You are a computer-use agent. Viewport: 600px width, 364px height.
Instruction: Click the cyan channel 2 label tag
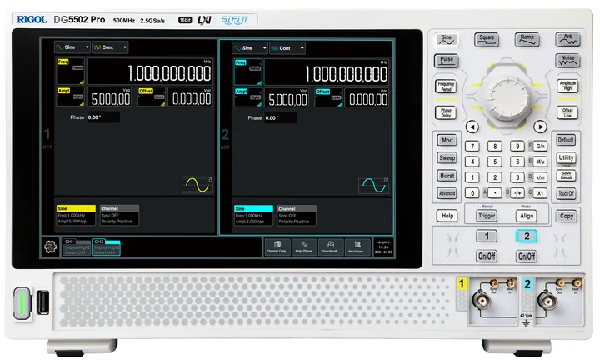click(x=527, y=284)
